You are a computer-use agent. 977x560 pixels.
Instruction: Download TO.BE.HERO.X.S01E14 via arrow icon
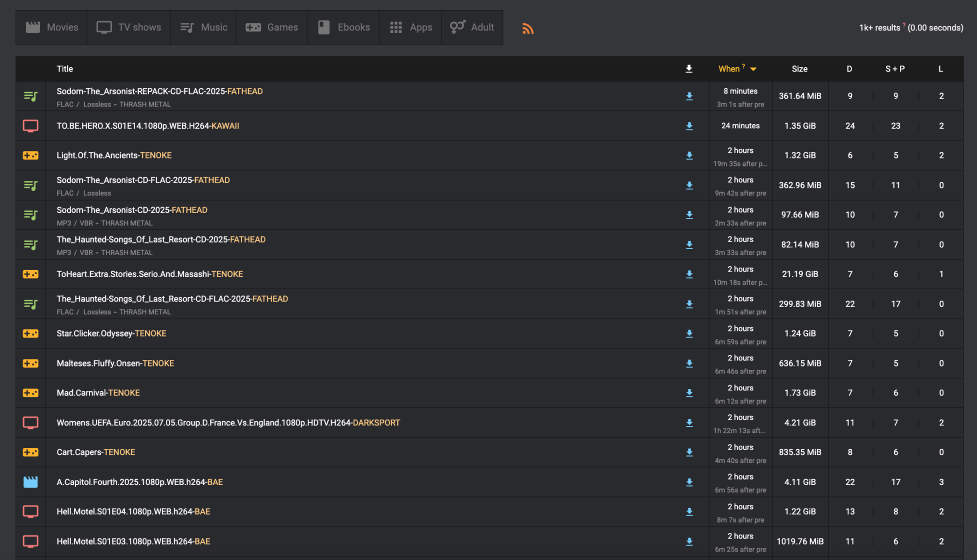coord(689,126)
